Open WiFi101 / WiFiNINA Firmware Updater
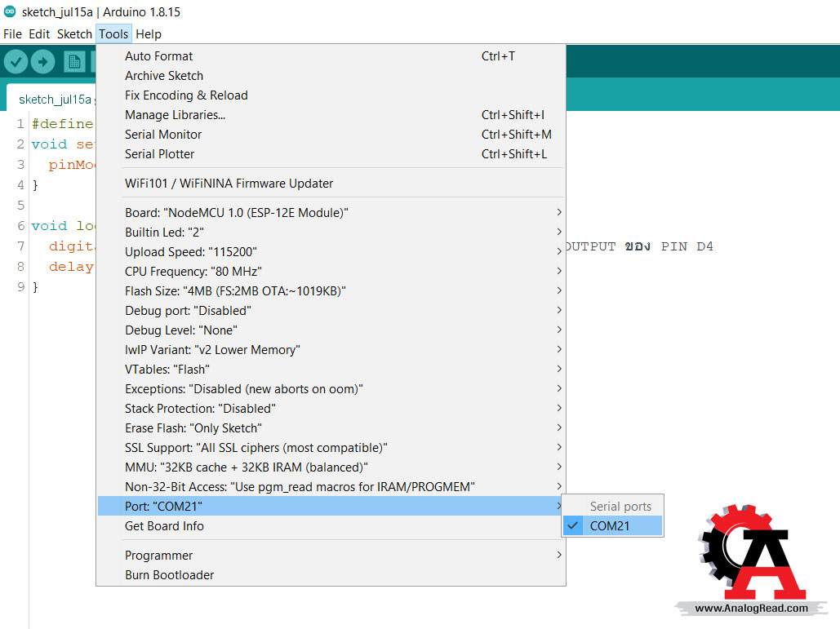The height and width of the screenshot is (629, 840). coord(331,183)
